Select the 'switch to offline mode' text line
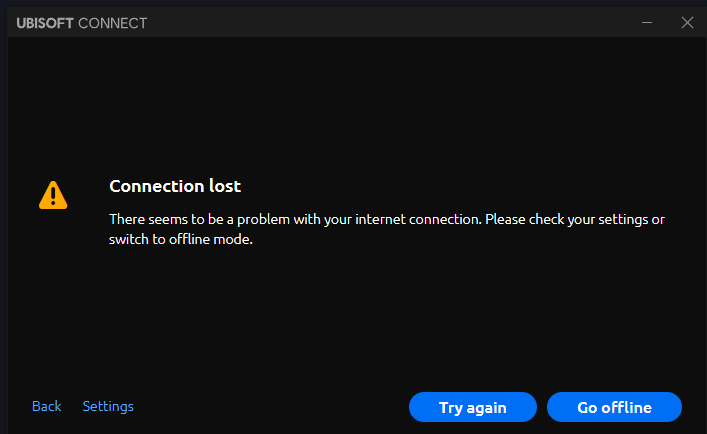The width and height of the screenshot is (707, 434). (x=180, y=240)
